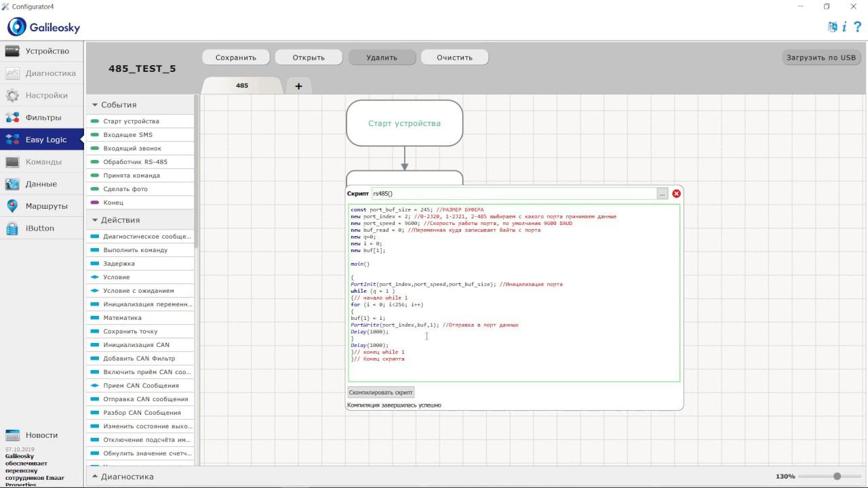Screen dimensions: 868x488
Task: Select action Отправка CAN сообщения
Action: (x=140, y=399)
